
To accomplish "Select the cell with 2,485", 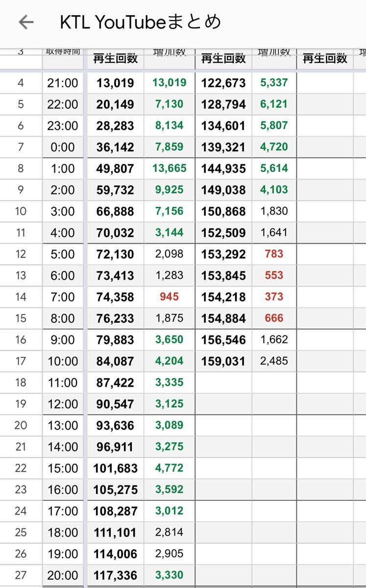I will pyautogui.click(x=274, y=361).
